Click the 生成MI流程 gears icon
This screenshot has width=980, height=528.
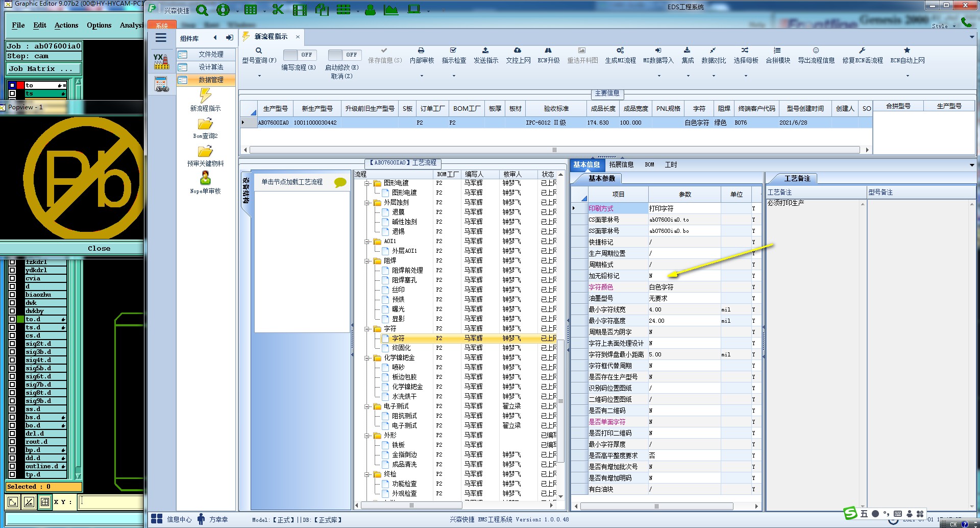(x=620, y=51)
